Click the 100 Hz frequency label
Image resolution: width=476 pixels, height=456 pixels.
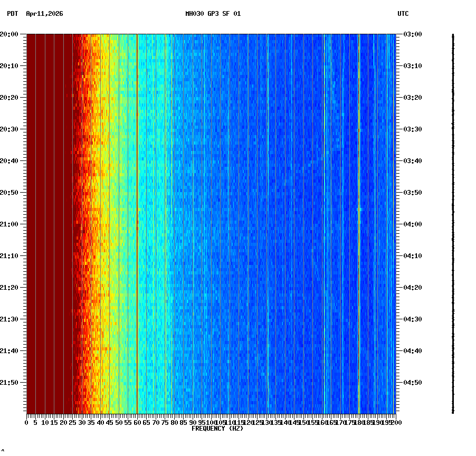click(x=210, y=423)
